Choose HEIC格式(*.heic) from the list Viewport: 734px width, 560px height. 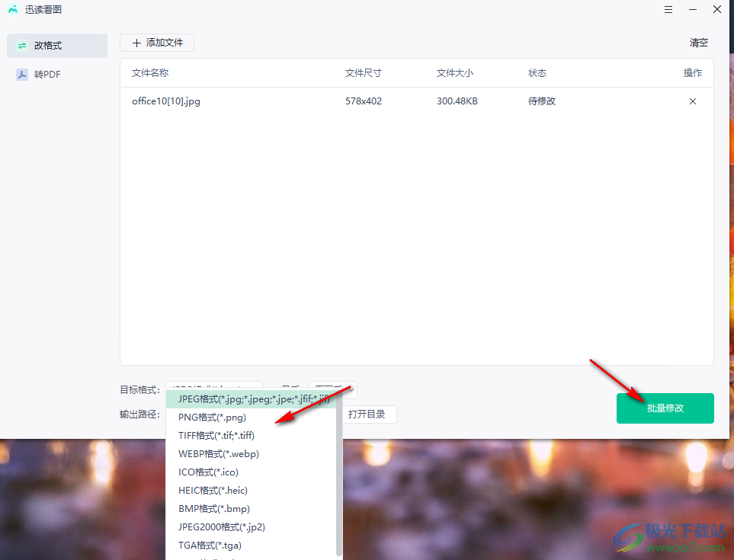tap(251, 491)
